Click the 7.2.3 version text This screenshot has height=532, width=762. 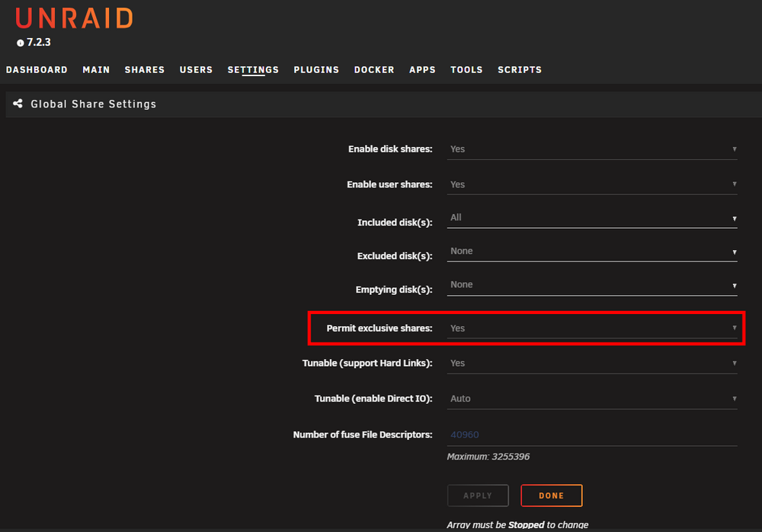[38, 43]
